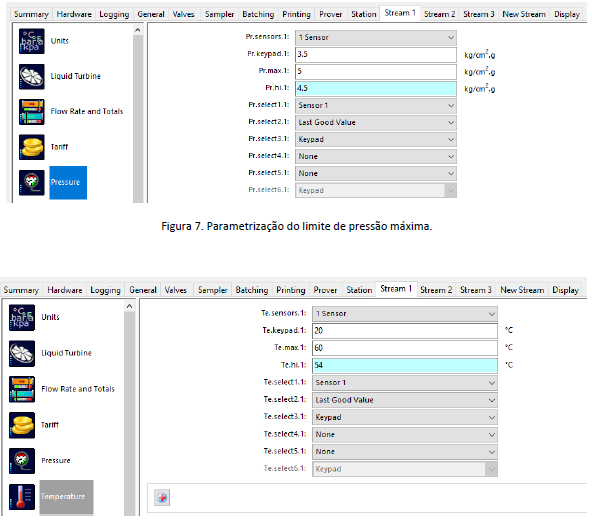Screen dimensions: 592x520
Task: Open the Prover tab in lower window
Action: (325, 290)
